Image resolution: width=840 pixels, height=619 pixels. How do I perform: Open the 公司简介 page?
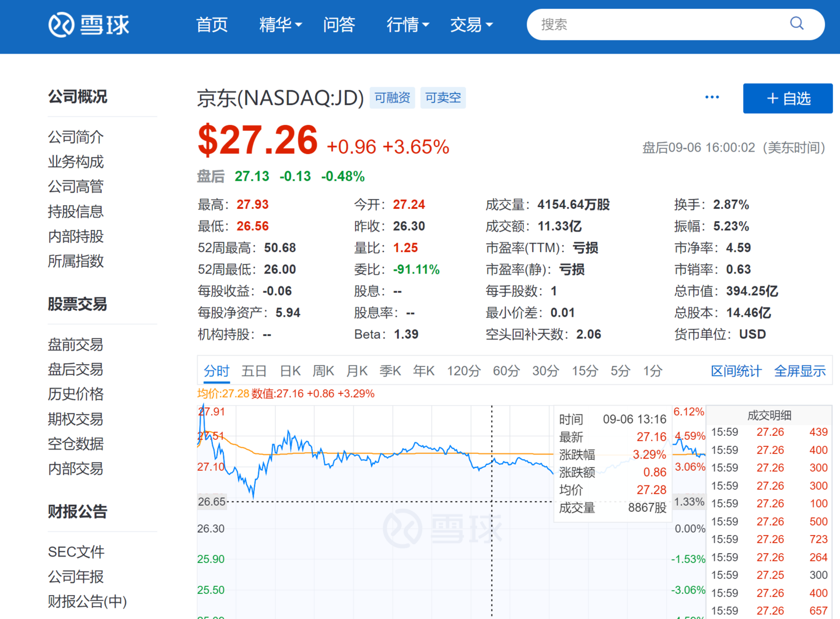click(75, 137)
